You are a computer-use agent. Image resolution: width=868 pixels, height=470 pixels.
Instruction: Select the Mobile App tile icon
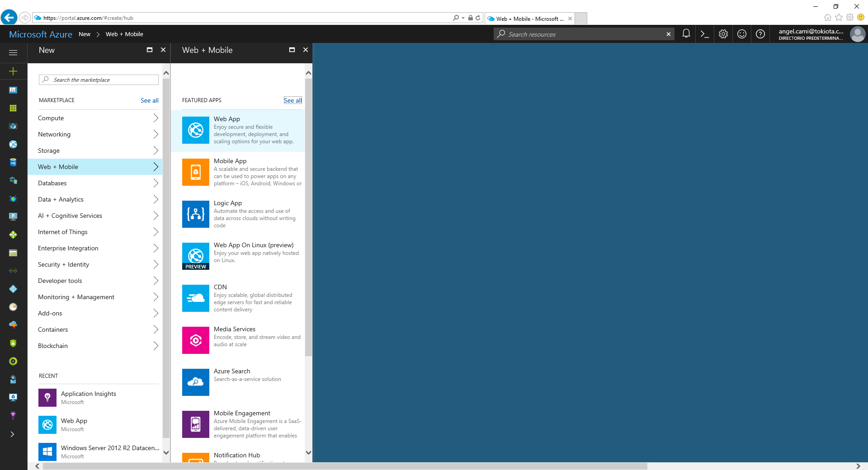pyautogui.click(x=195, y=172)
